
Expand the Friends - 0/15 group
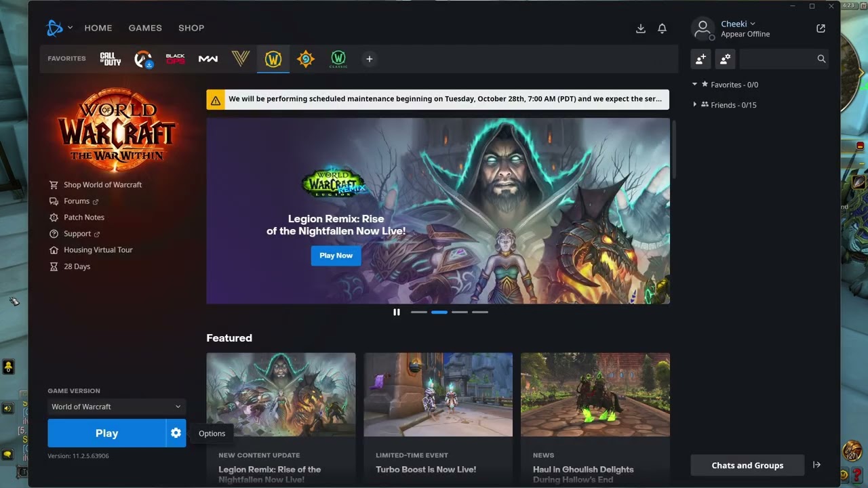[695, 105]
